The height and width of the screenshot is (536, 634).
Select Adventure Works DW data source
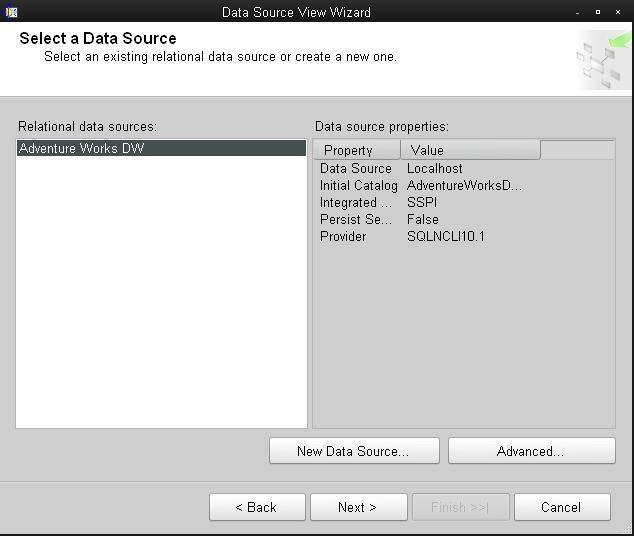(161, 148)
